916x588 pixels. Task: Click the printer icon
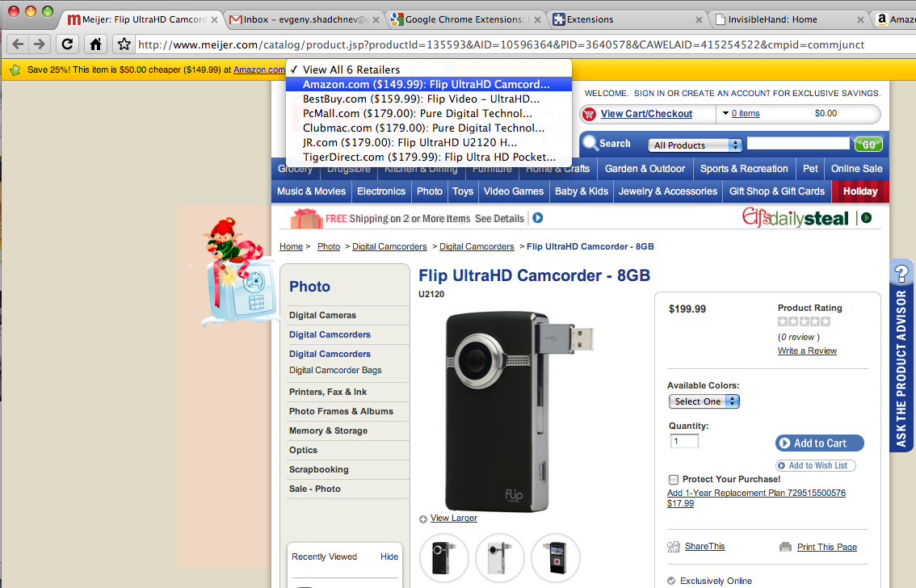point(786,547)
